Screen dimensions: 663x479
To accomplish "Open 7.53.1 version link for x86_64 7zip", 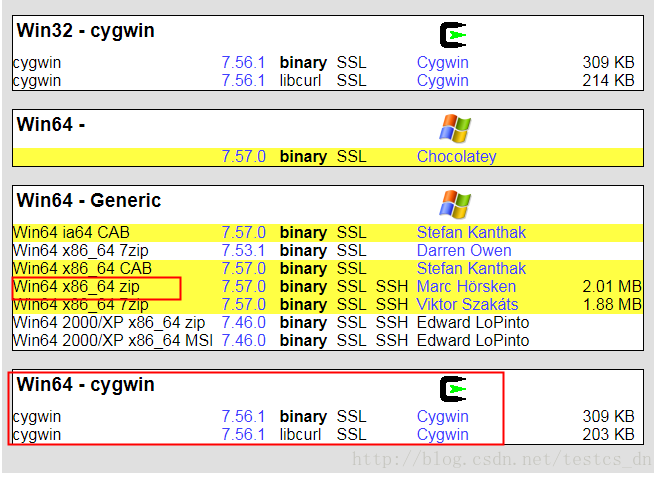I will coord(244,250).
